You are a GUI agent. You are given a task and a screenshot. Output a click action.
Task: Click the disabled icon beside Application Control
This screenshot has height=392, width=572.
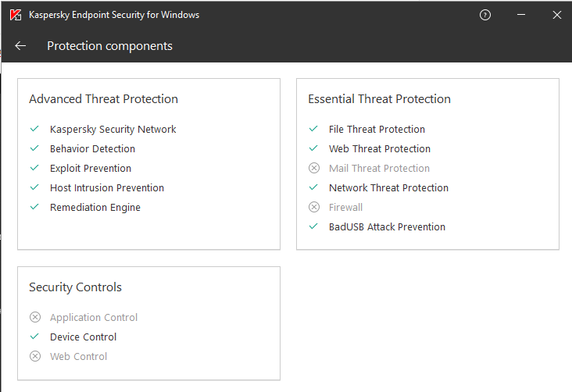tap(34, 318)
